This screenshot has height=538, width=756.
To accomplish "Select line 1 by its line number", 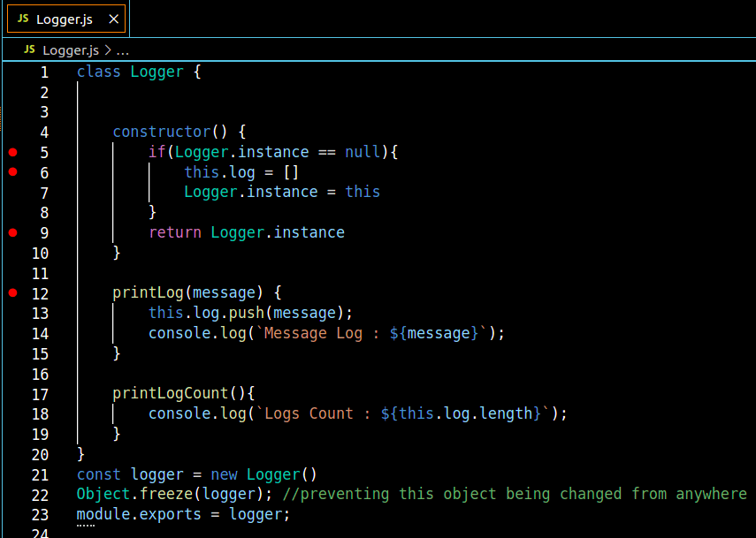I will tap(44, 72).
